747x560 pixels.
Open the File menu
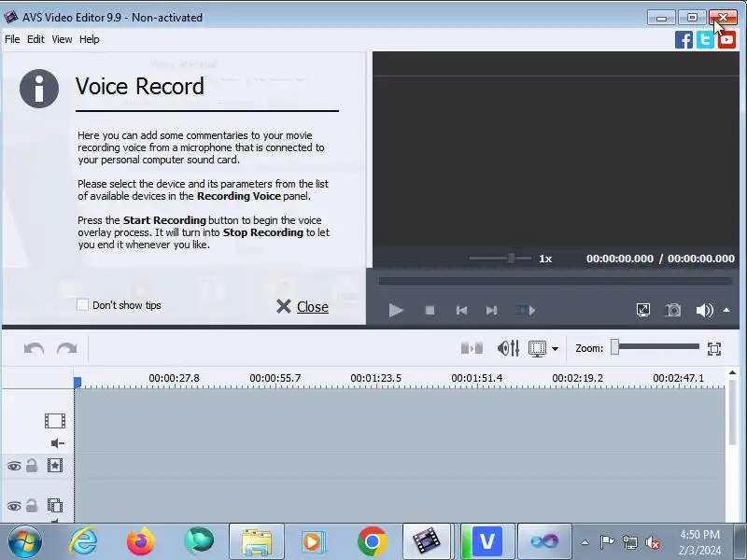point(12,39)
